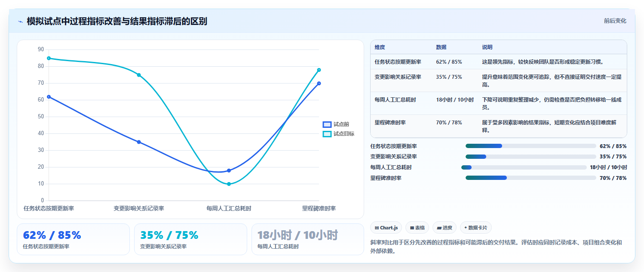This screenshot has height=272, width=644.
Task: Click the 试点目标 data point at 78
Action: [x=319, y=70]
